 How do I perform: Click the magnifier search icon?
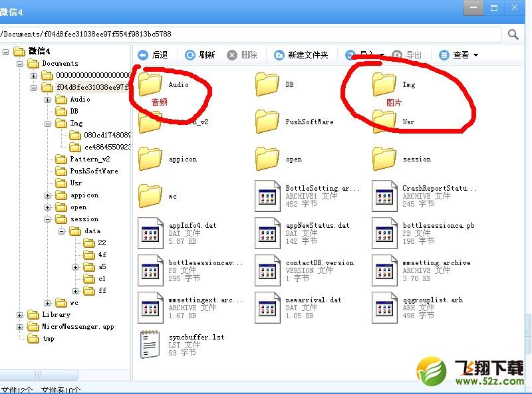click(513, 35)
